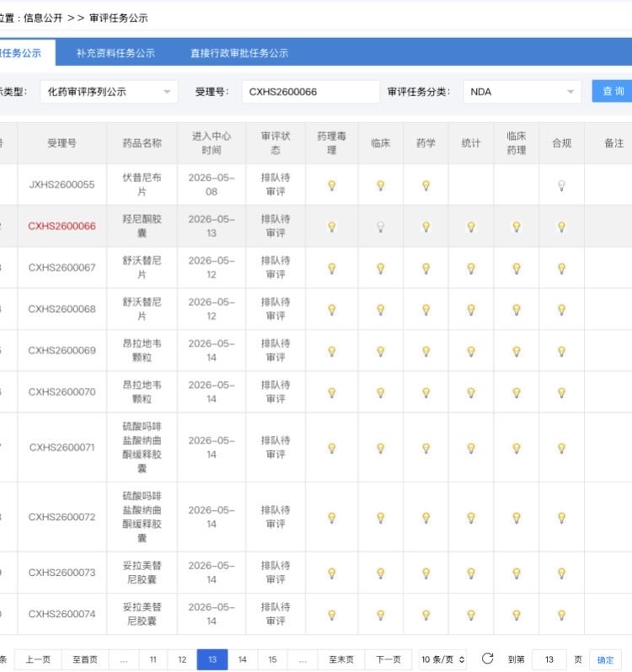
Task: Click grey clinical bulb in CXHS2600066 row
Action: coord(380,226)
